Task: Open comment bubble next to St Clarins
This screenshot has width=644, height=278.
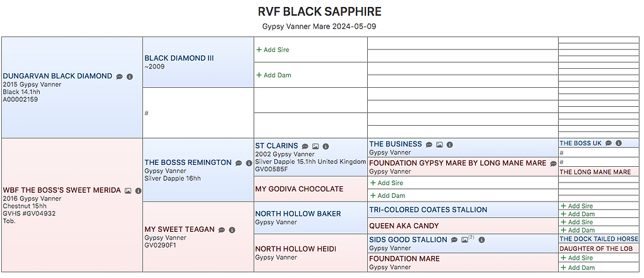Action: point(305,146)
